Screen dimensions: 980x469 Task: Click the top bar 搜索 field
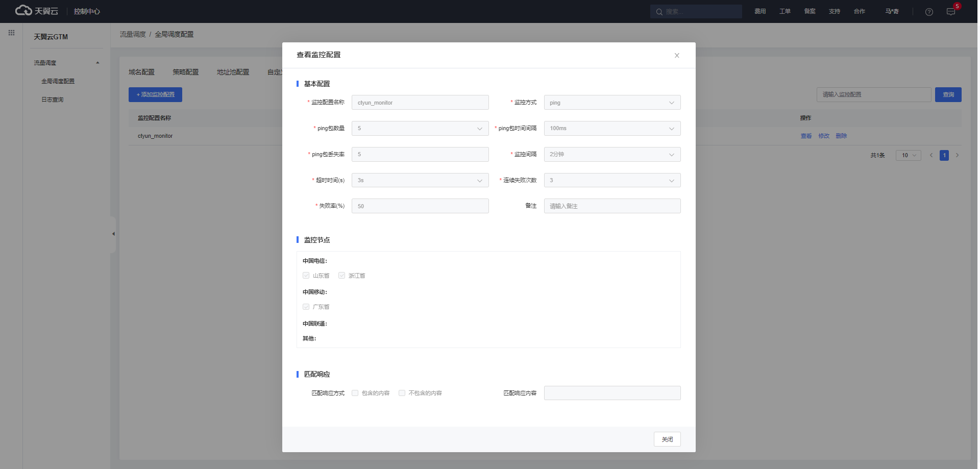coord(696,11)
